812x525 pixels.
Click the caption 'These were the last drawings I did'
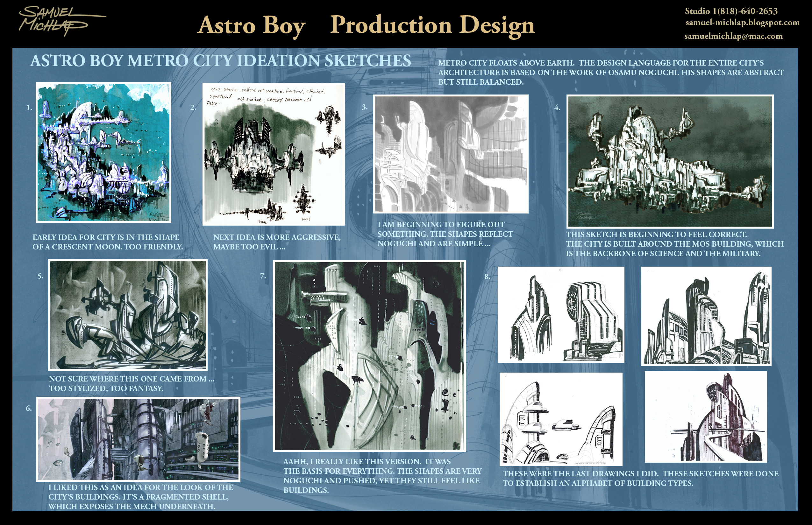pyautogui.click(x=641, y=478)
